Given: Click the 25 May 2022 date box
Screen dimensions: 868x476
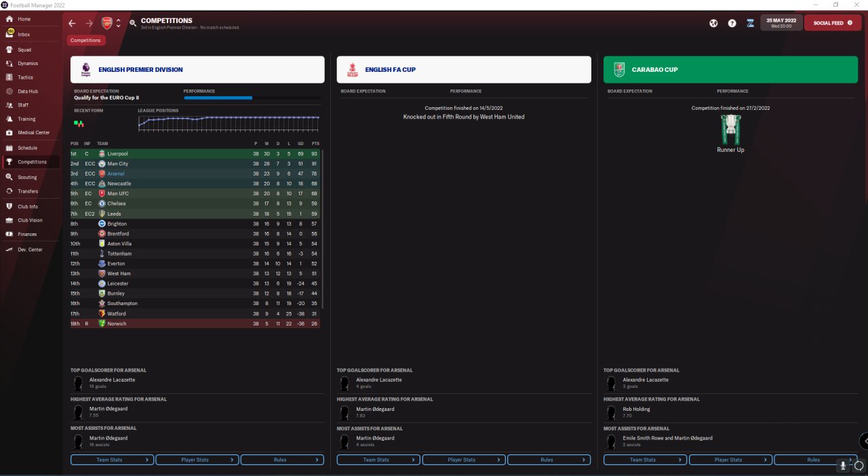Looking at the screenshot, I should click(781, 23).
